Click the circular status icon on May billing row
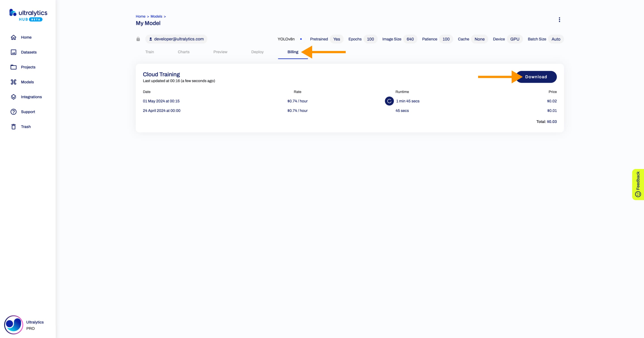 (389, 101)
